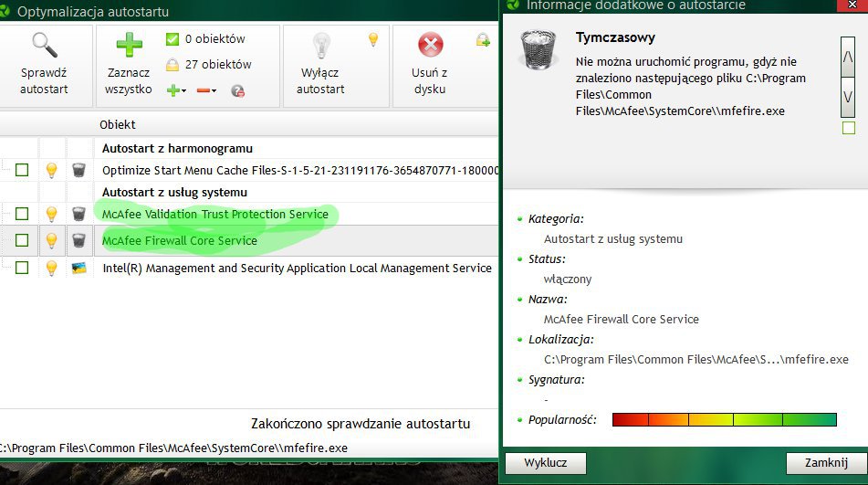Screen dimensions: 868x485
Task: Check the Optimize Start Menu Cache Files checkbox
Action: tap(22, 170)
